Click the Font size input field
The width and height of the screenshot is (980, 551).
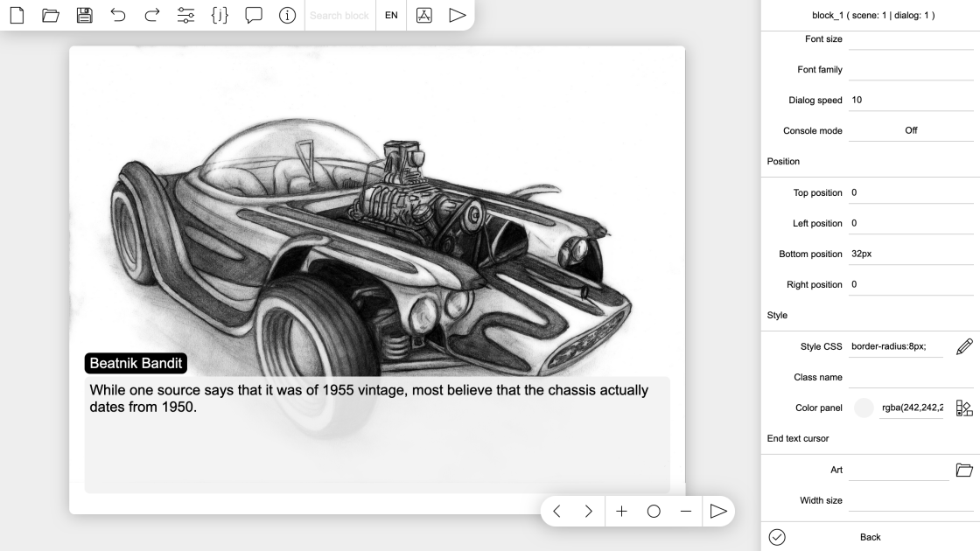point(911,38)
